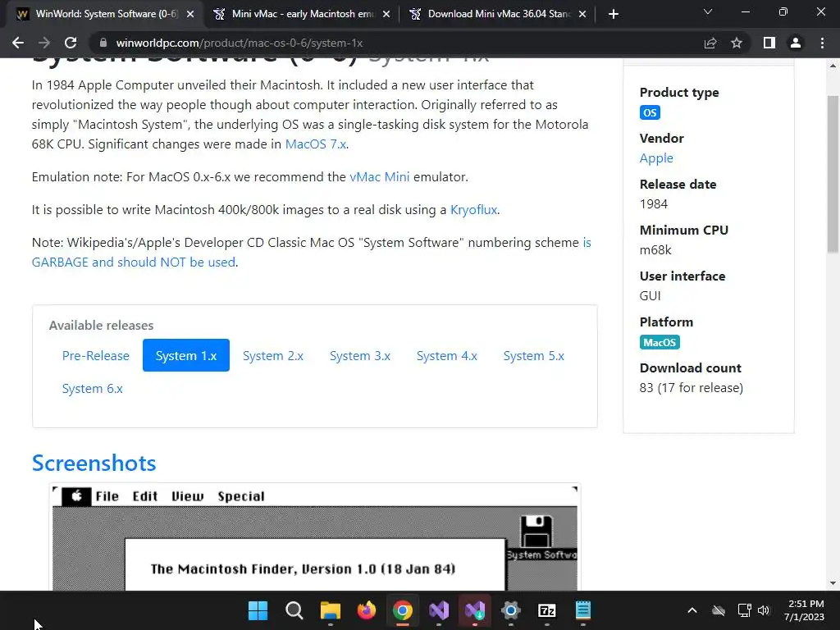
Task: Open the browser side panel
Action: [769, 43]
